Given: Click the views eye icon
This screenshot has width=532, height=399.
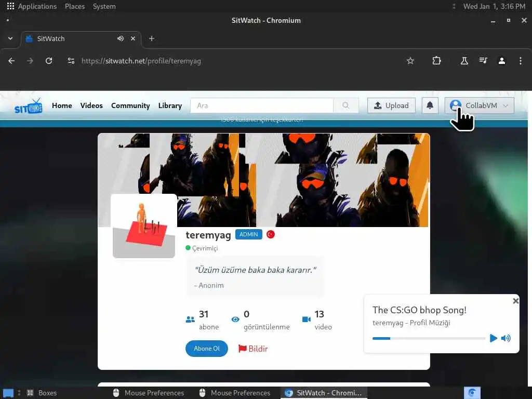Looking at the screenshot, I should tap(235, 320).
